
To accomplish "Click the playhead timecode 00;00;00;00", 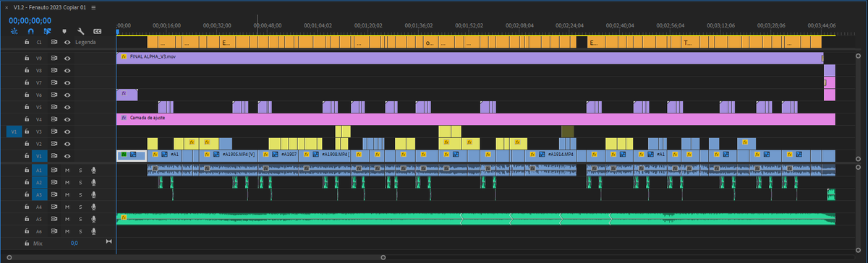I will (x=30, y=20).
